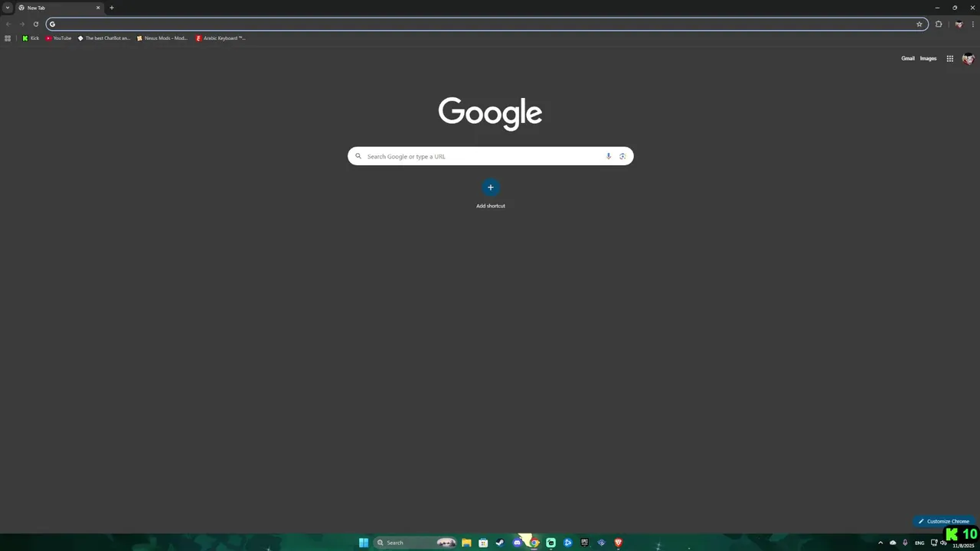The image size is (980, 551).
Task: Open volume speaker tray icon
Action: [944, 543]
